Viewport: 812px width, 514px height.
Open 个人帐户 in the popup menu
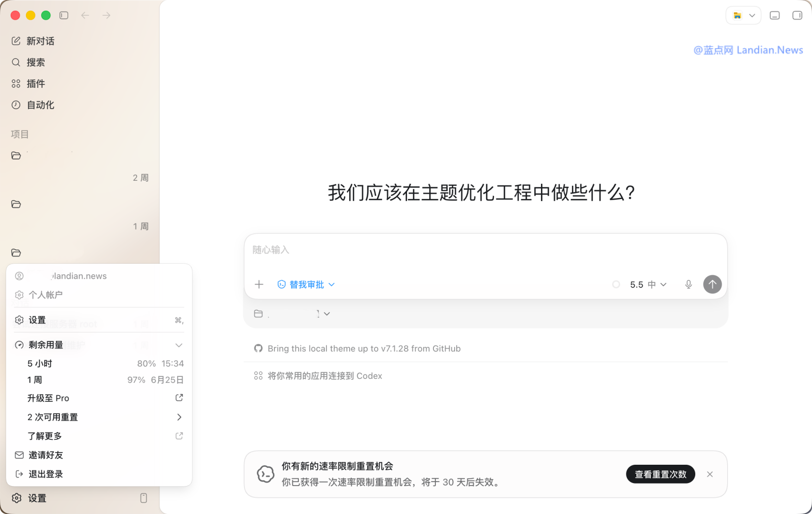[x=99, y=295]
